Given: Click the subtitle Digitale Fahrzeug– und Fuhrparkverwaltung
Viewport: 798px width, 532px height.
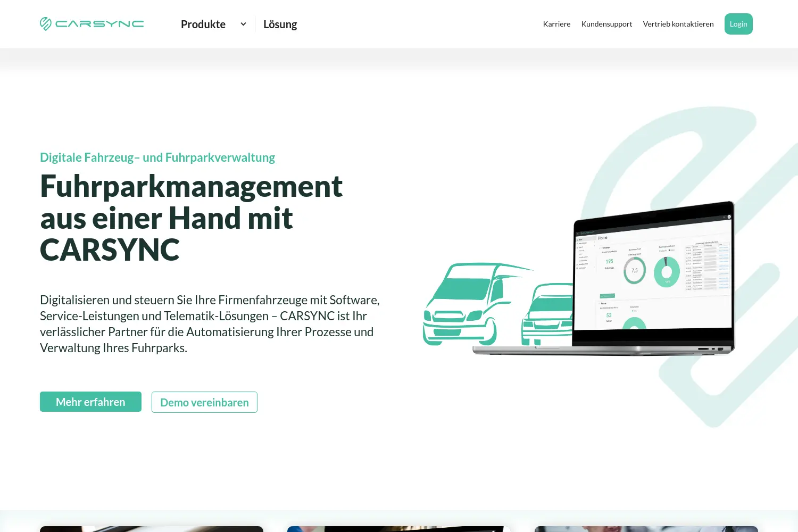Looking at the screenshot, I should tap(157, 157).
